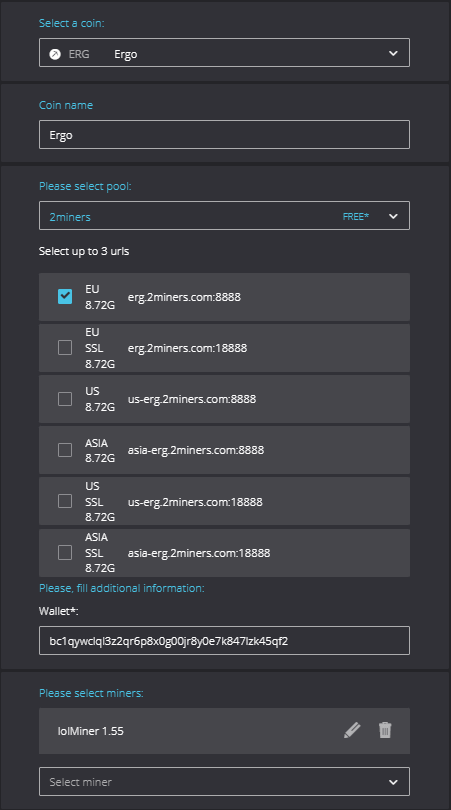Screen dimensions: 451x810
Task: Click the us-erg.2miners.com:8888 URL text
Action: pos(192,399)
